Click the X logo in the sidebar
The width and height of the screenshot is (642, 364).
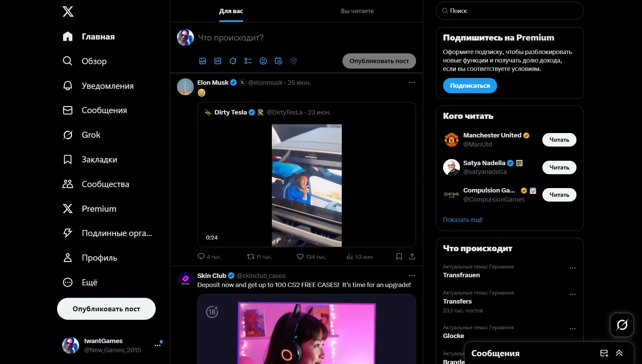68,12
